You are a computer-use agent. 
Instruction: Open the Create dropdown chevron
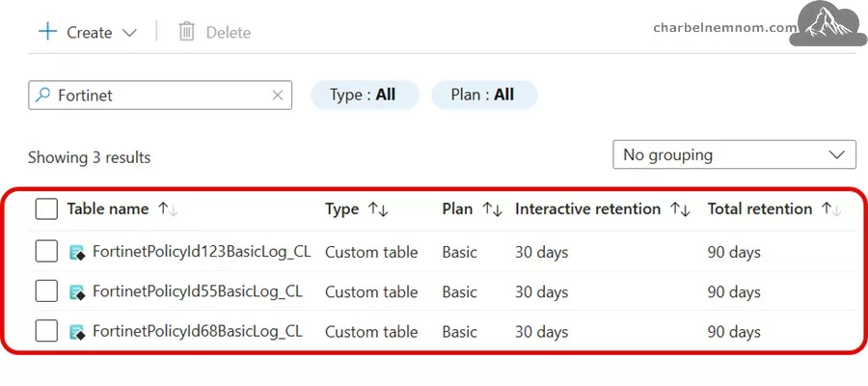coord(129,33)
